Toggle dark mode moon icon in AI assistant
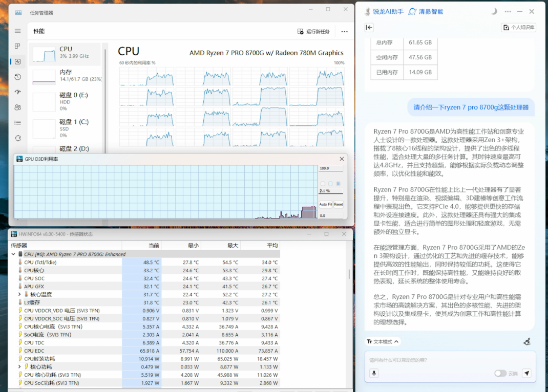 coord(494,11)
